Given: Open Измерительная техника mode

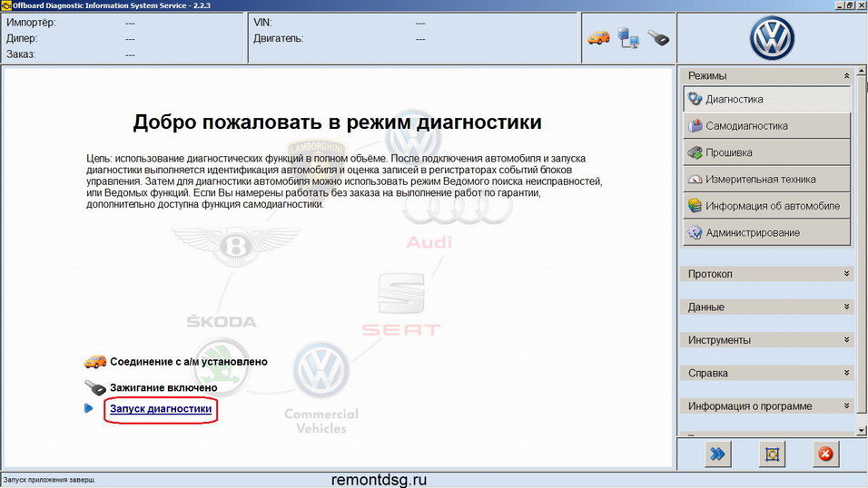Looking at the screenshot, I should tap(766, 180).
